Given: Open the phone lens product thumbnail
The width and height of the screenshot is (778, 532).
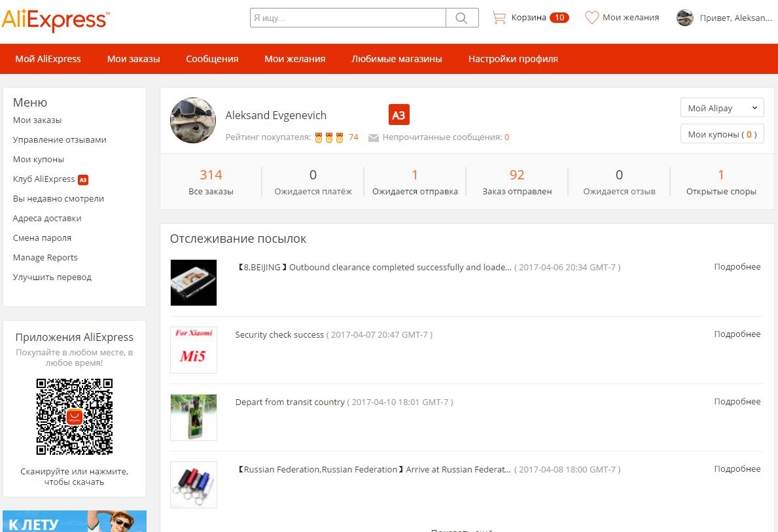Looking at the screenshot, I should tap(194, 417).
